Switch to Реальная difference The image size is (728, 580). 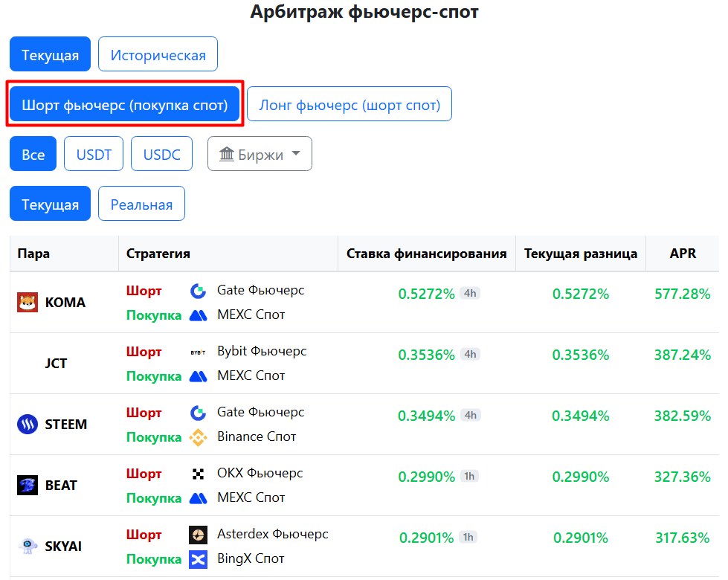141,204
